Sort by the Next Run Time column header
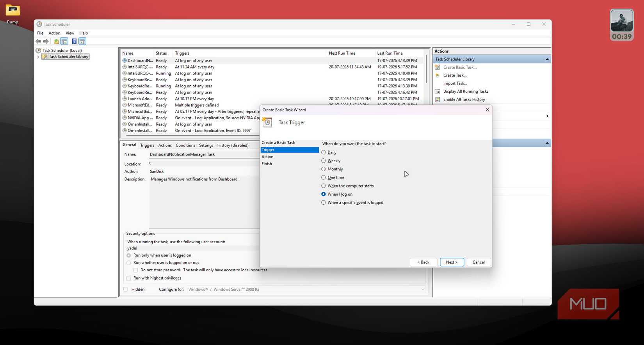This screenshot has width=644, height=345. [351, 53]
